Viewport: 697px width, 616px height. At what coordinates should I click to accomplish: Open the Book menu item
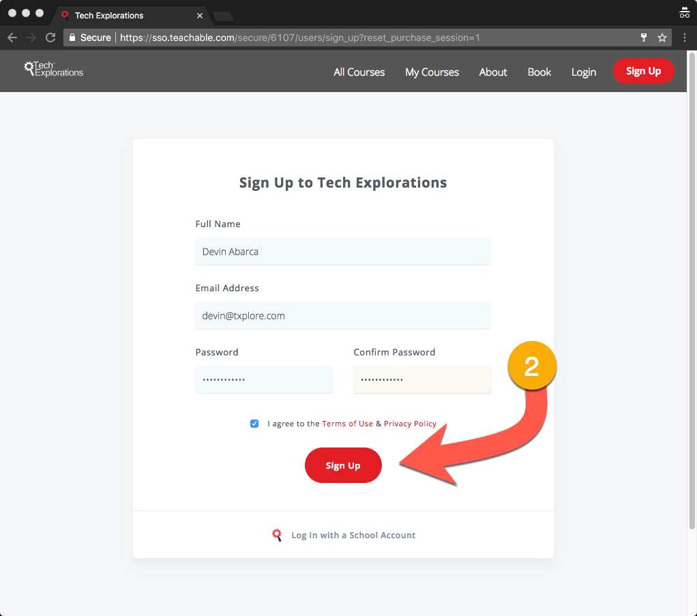[x=539, y=72]
